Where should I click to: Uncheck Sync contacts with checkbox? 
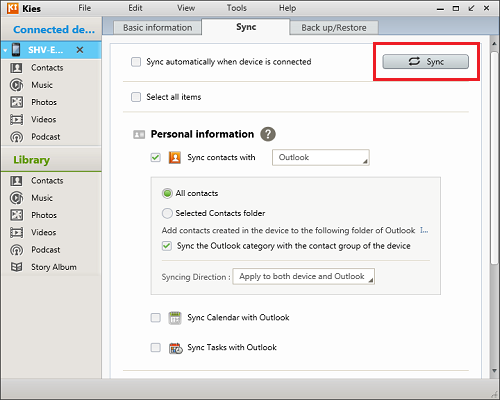point(155,157)
